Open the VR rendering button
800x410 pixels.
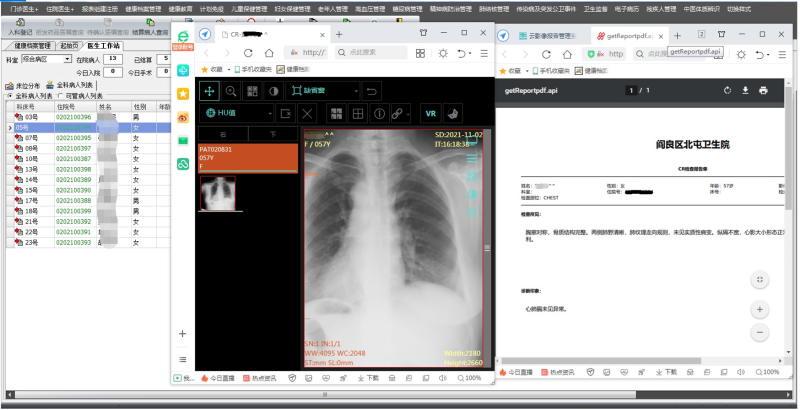tap(431, 113)
